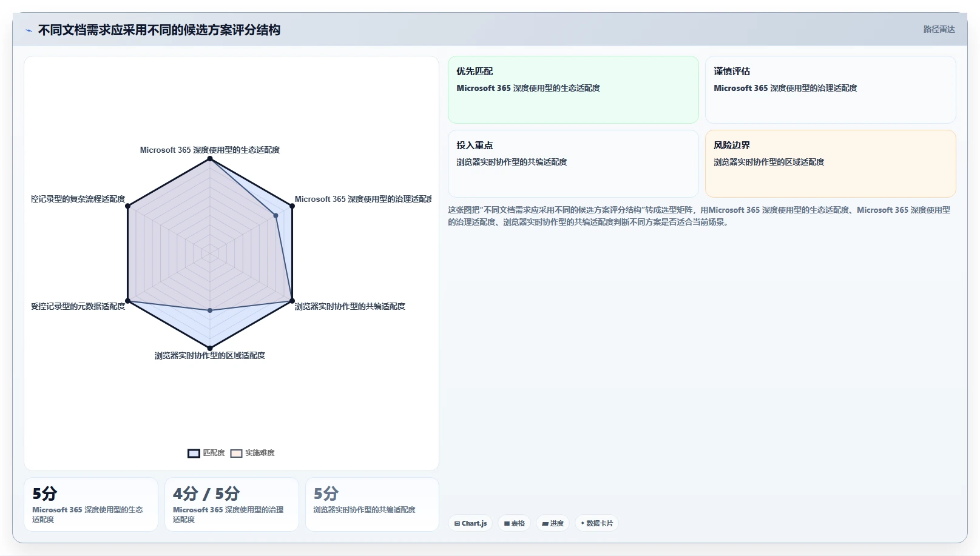Viewport: 980px width, 556px height.
Task: Click the outer vertex at 浏览器实时协作型的区域适配度
Action: click(x=210, y=348)
